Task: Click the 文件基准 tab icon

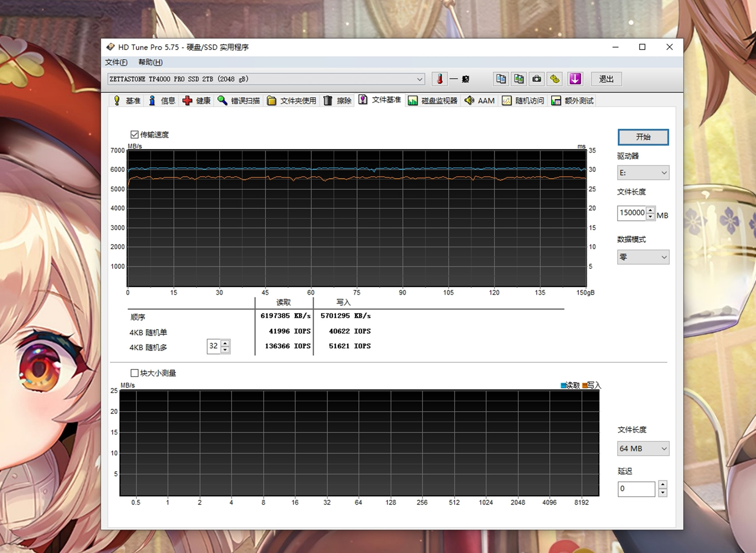Action: [x=363, y=99]
